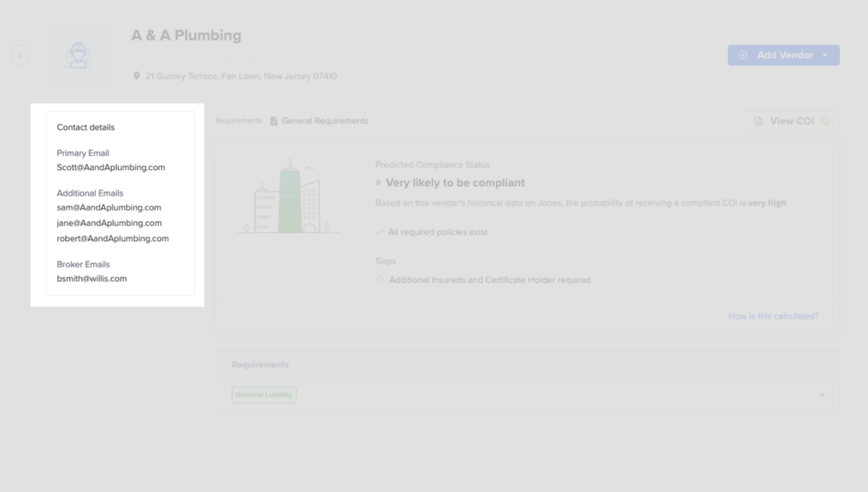
Task: Expand the General Liability requirements row
Action: (x=821, y=395)
